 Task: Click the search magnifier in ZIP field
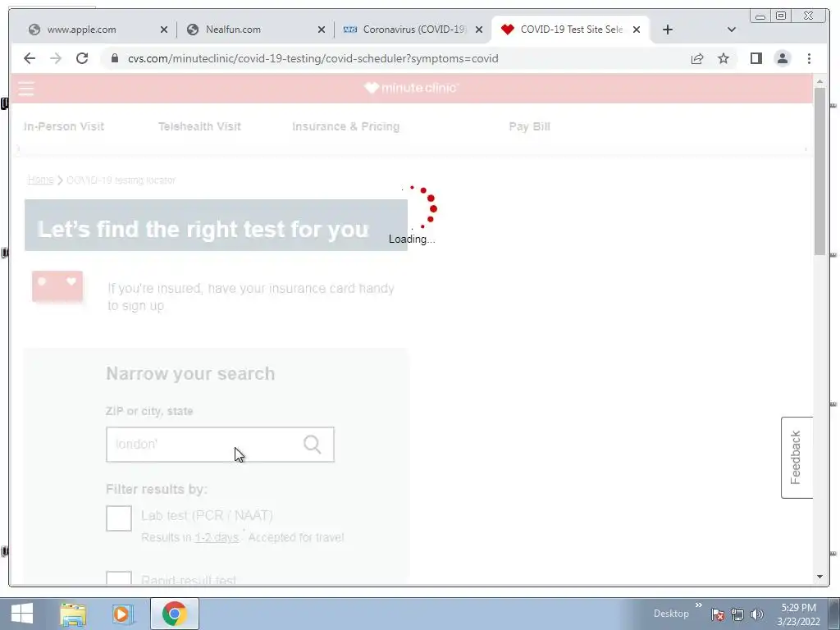click(313, 444)
